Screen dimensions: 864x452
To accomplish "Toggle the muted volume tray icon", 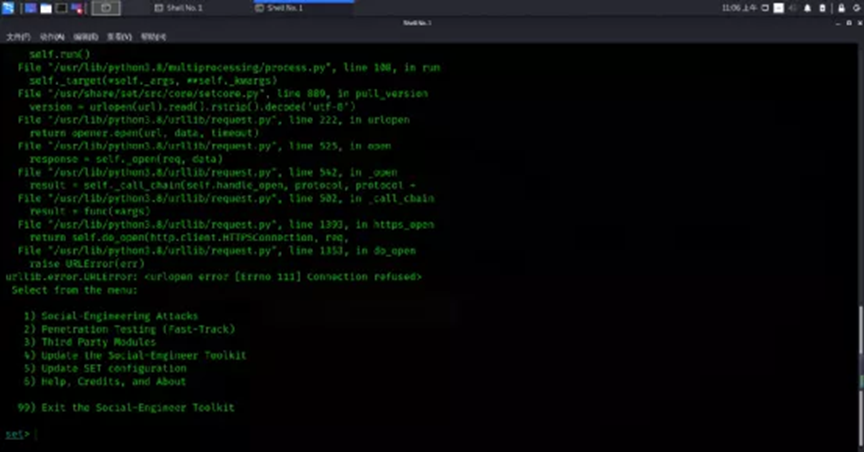I will click(793, 8).
